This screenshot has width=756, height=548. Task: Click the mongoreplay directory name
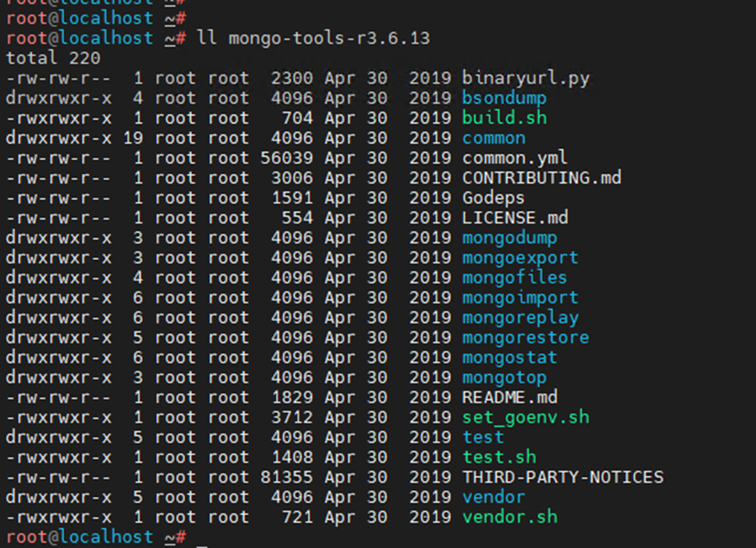click(x=520, y=318)
